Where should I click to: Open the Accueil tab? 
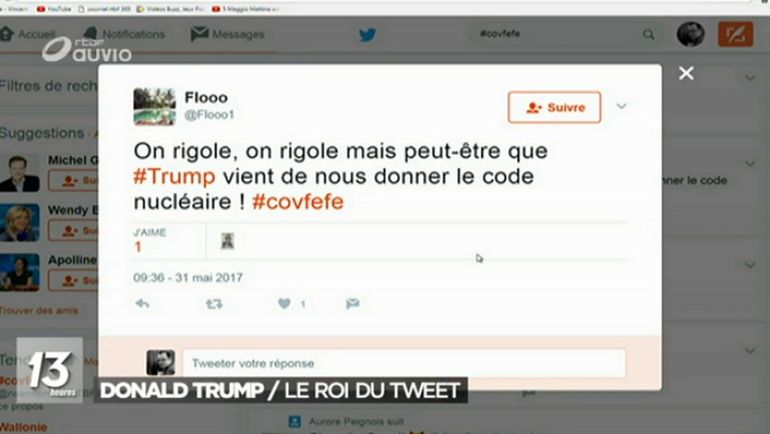click(x=28, y=34)
